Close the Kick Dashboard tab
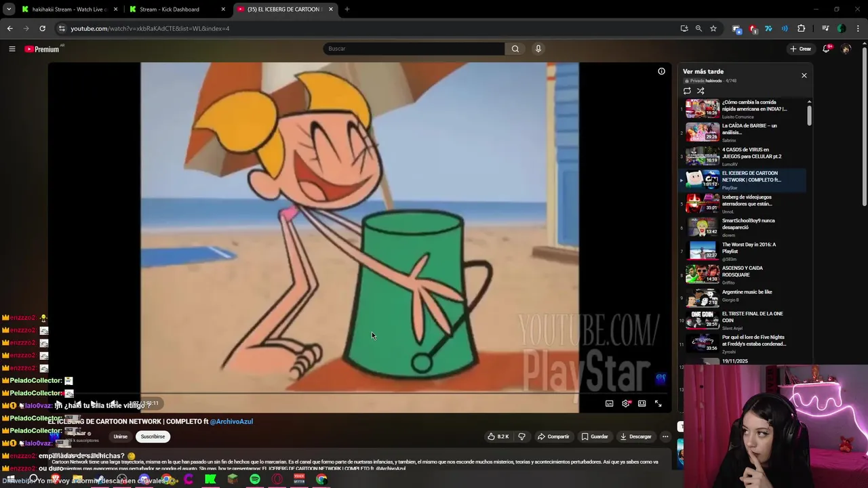Viewport: 868px width, 488px height. pos(223,9)
